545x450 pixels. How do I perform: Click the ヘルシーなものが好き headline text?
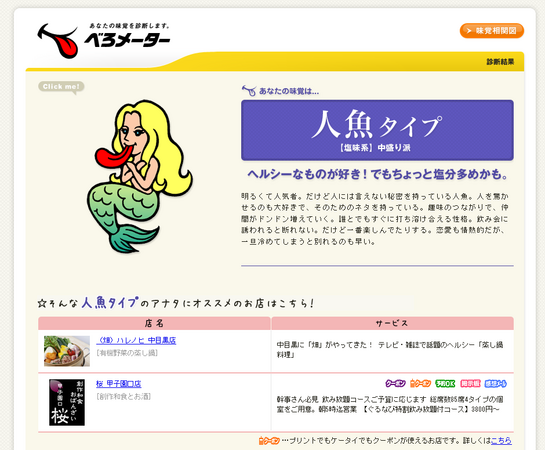tap(377, 174)
